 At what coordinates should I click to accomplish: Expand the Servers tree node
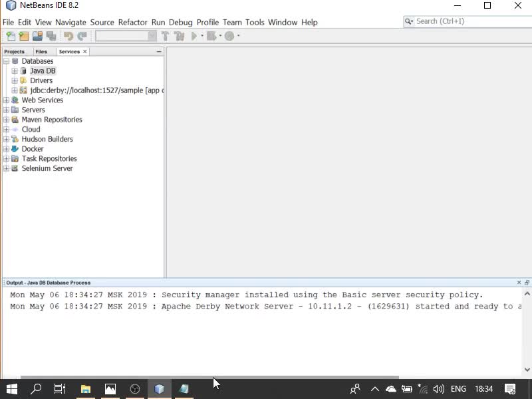(x=6, y=110)
